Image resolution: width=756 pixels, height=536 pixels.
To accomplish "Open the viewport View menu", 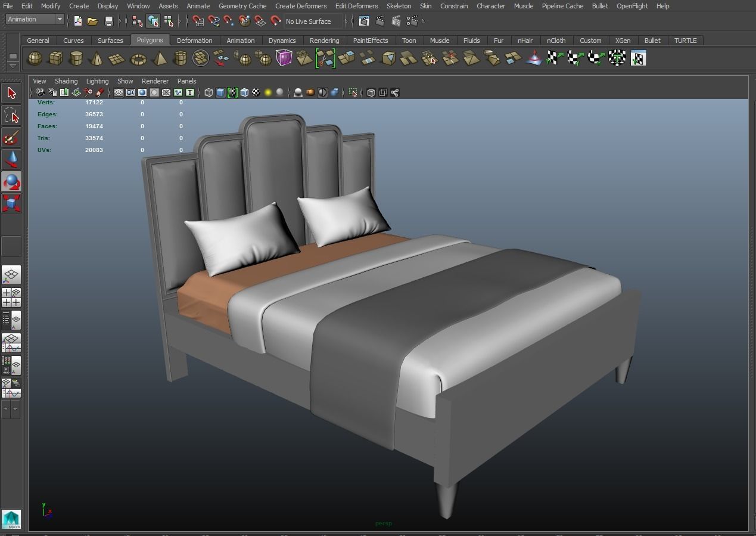I will [39, 81].
